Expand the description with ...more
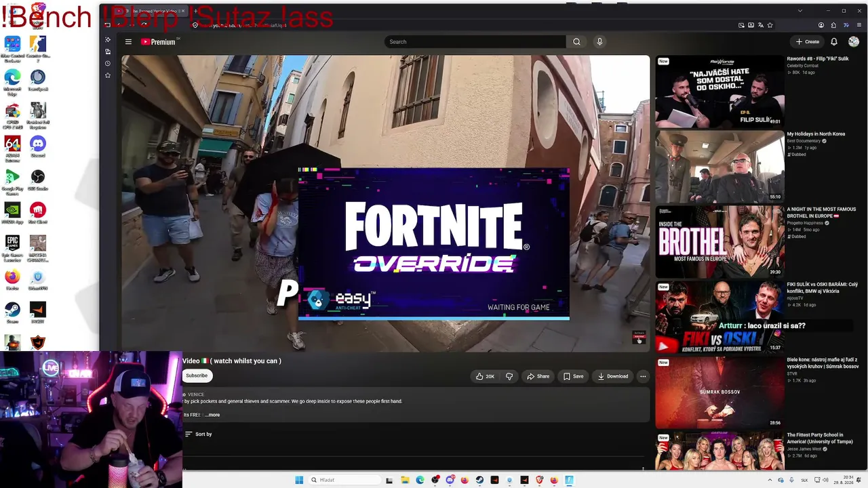 coord(212,415)
